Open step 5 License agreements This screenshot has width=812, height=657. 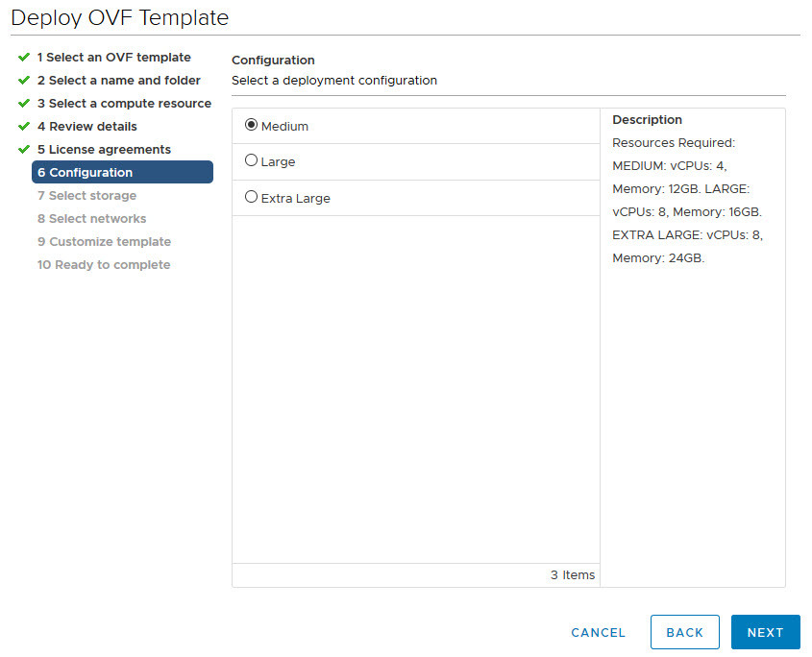(x=104, y=150)
